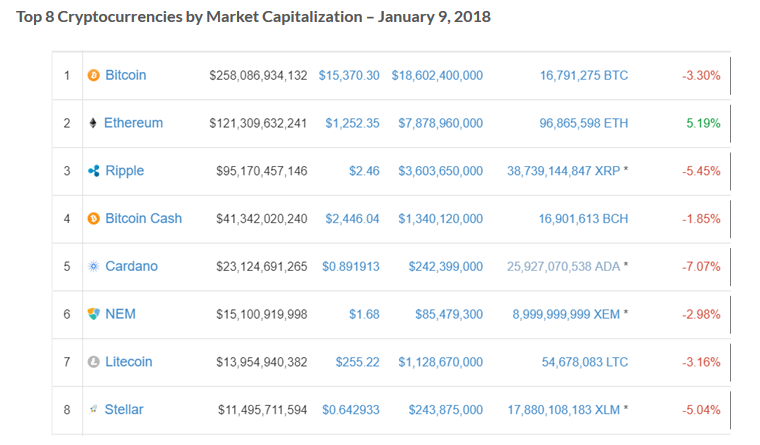The width and height of the screenshot is (760, 445).
Task: Select Bitcoin Cash market cap $41,342,020,240
Action: 262,219
